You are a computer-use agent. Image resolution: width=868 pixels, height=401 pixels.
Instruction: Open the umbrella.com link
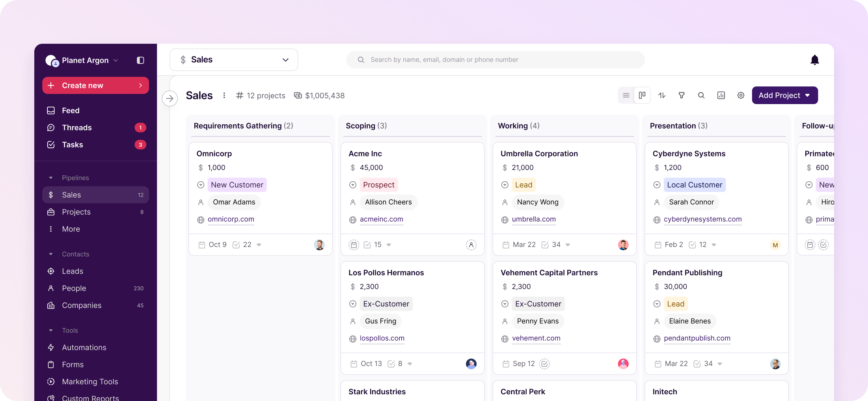(534, 219)
